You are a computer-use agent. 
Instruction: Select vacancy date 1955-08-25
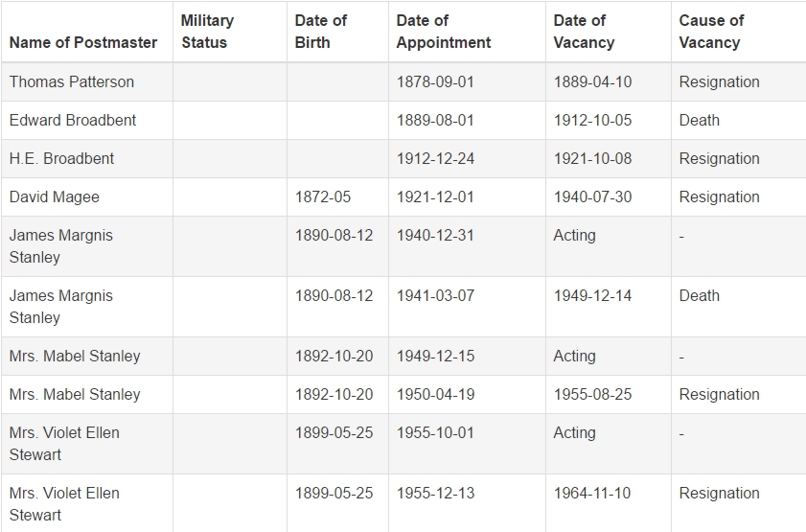click(x=592, y=394)
